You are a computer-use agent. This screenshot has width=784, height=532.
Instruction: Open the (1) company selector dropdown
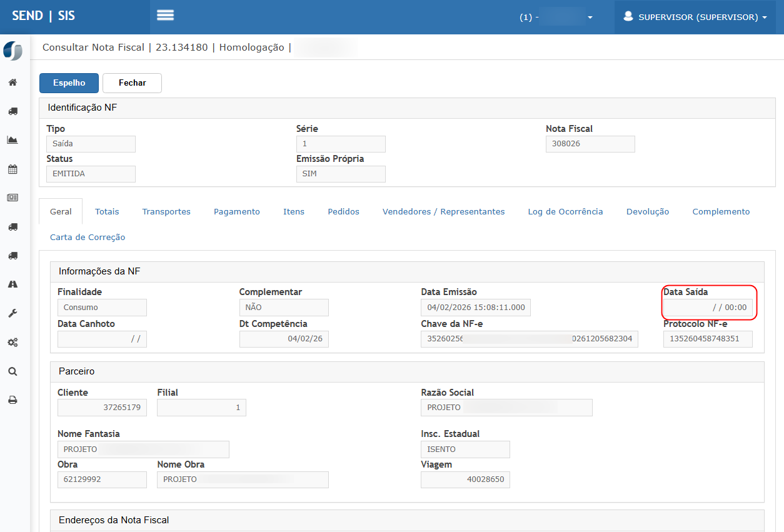click(x=556, y=18)
